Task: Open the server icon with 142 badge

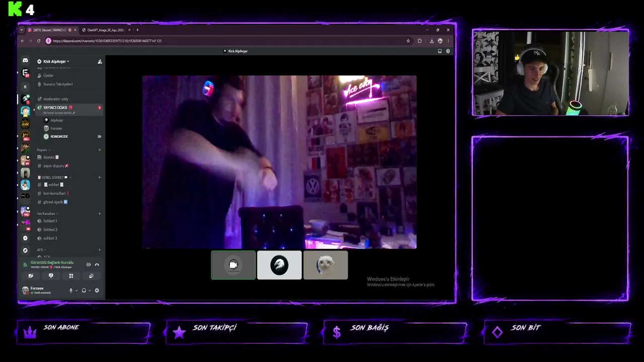Action: (25, 211)
